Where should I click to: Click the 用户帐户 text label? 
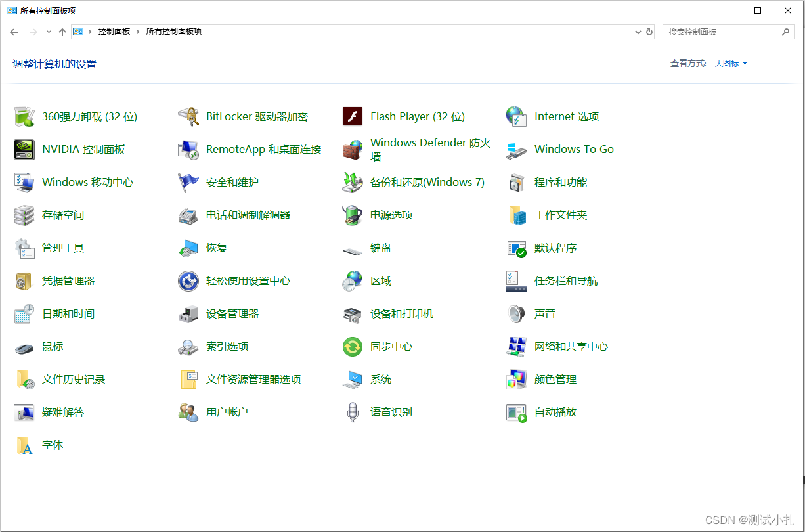pos(227,412)
